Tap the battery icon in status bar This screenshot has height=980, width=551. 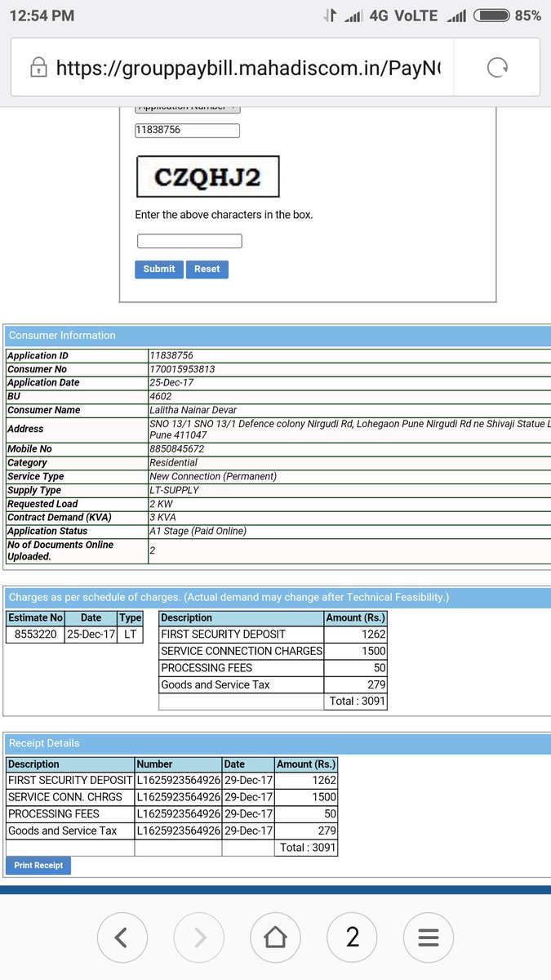[492, 16]
